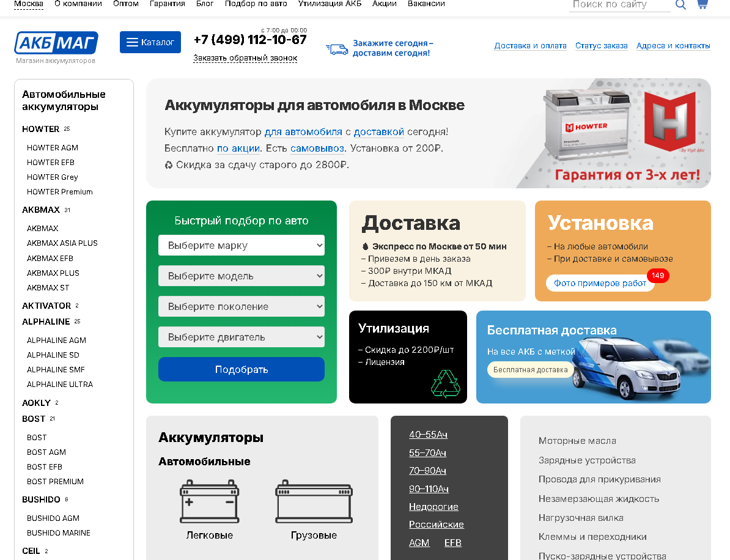Open Моторные масла category
Screen dimensions: 730x560
(x=577, y=441)
